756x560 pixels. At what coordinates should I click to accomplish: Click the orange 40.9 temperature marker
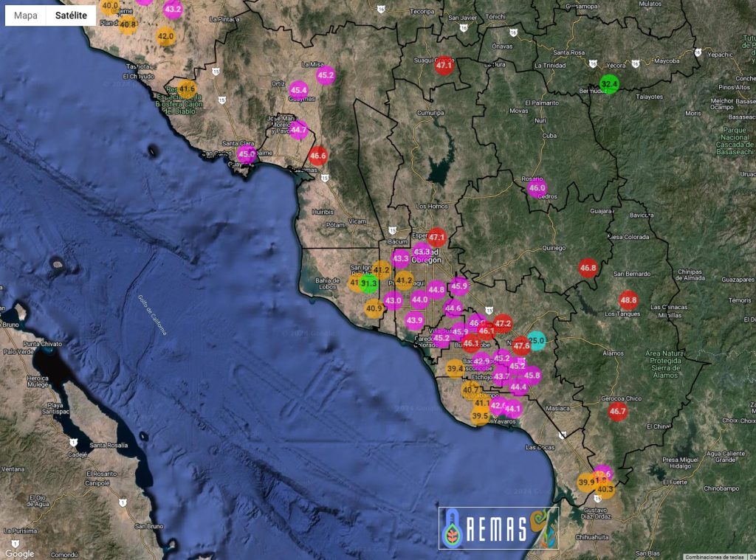(374, 308)
